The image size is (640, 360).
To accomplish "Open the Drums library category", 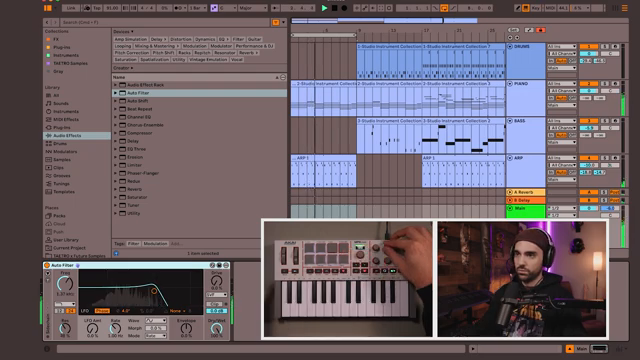I will coord(60,143).
